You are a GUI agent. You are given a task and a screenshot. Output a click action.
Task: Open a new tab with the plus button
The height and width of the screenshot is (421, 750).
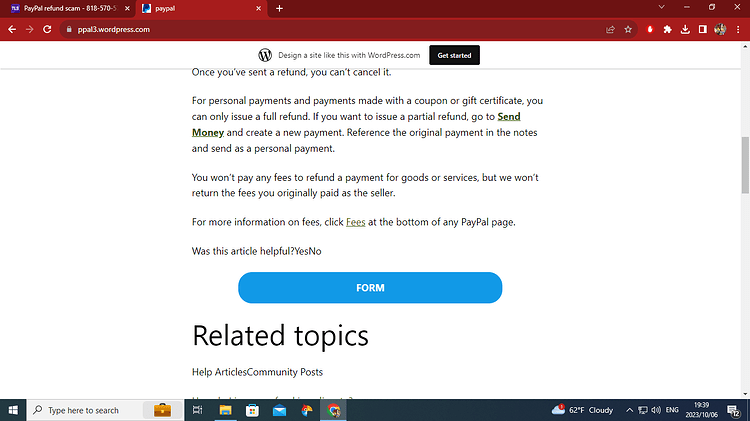(x=279, y=8)
